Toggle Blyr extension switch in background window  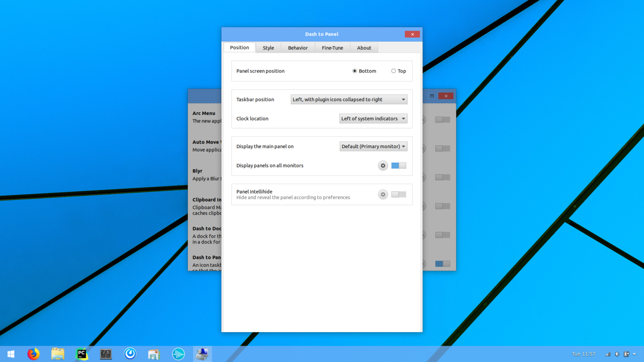[x=443, y=177]
